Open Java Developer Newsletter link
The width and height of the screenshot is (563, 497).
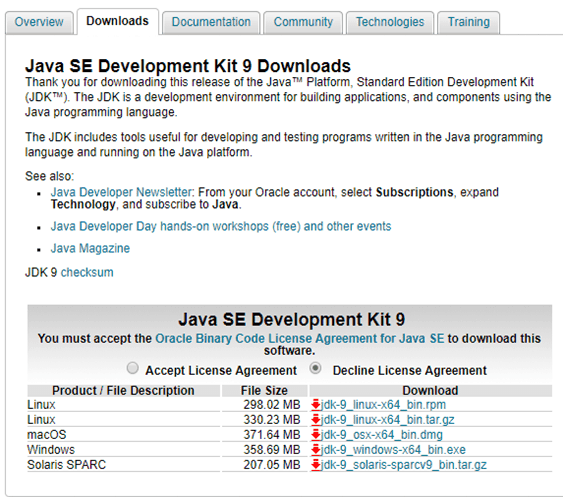click(122, 192)
